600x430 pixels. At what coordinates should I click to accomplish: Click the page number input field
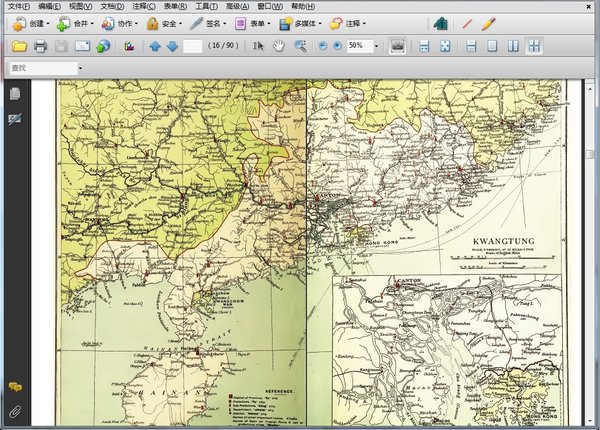(192, 46)
